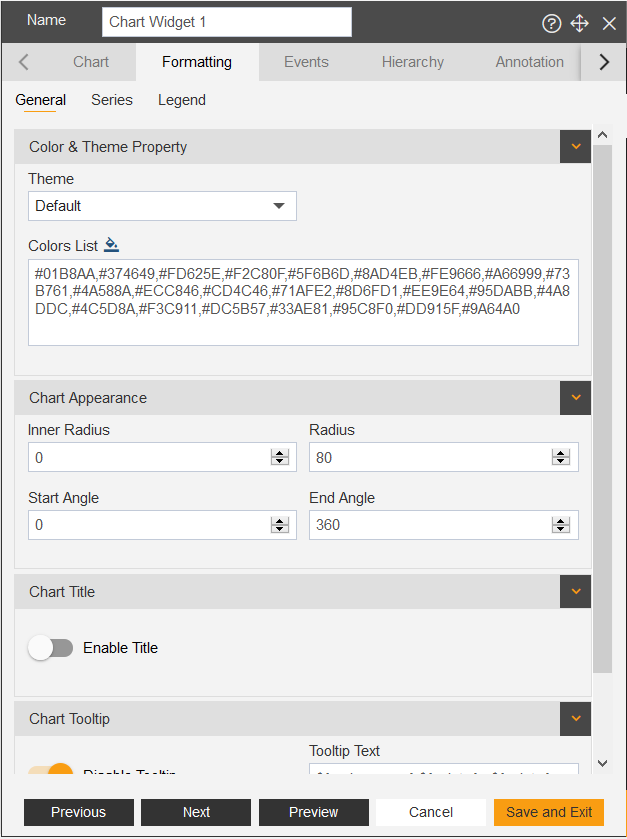Click the scroll down arrow

click(602, 763)
